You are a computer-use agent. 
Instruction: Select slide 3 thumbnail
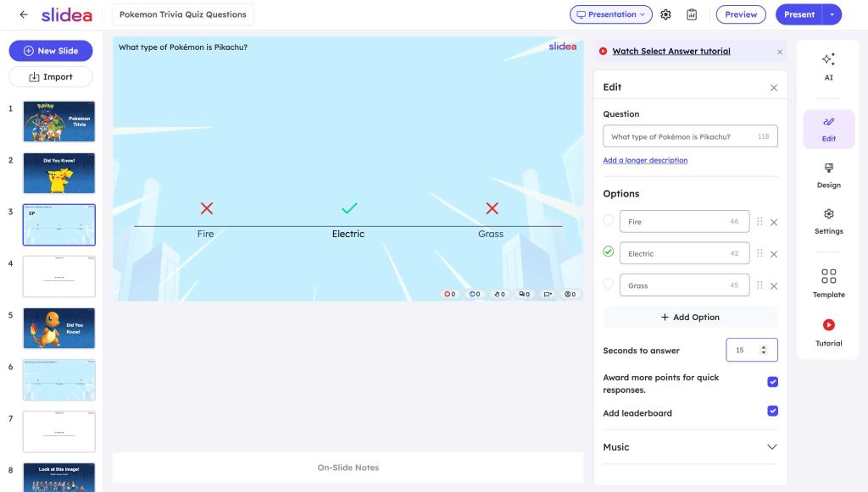58,224
